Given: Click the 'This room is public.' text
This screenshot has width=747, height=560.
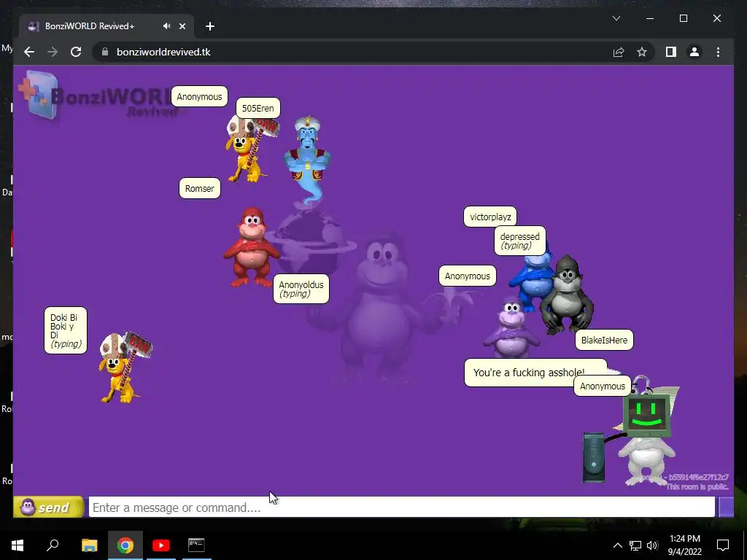Looking at the screenshot, I should click(697, 486).
